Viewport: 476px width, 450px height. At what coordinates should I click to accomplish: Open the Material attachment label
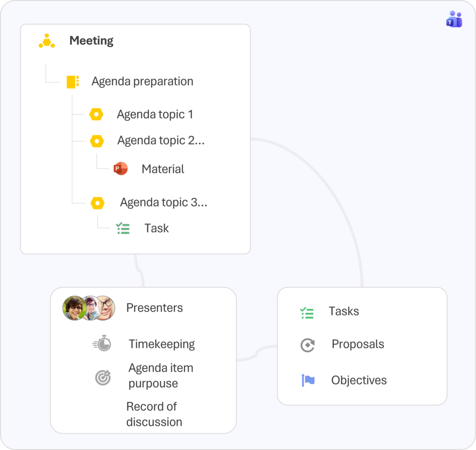(163, 169)
